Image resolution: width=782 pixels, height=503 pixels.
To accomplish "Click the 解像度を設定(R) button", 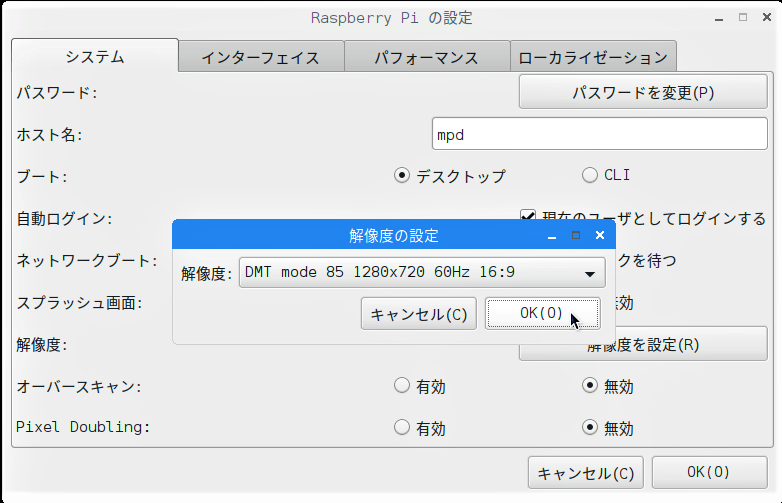I will 643,345.
